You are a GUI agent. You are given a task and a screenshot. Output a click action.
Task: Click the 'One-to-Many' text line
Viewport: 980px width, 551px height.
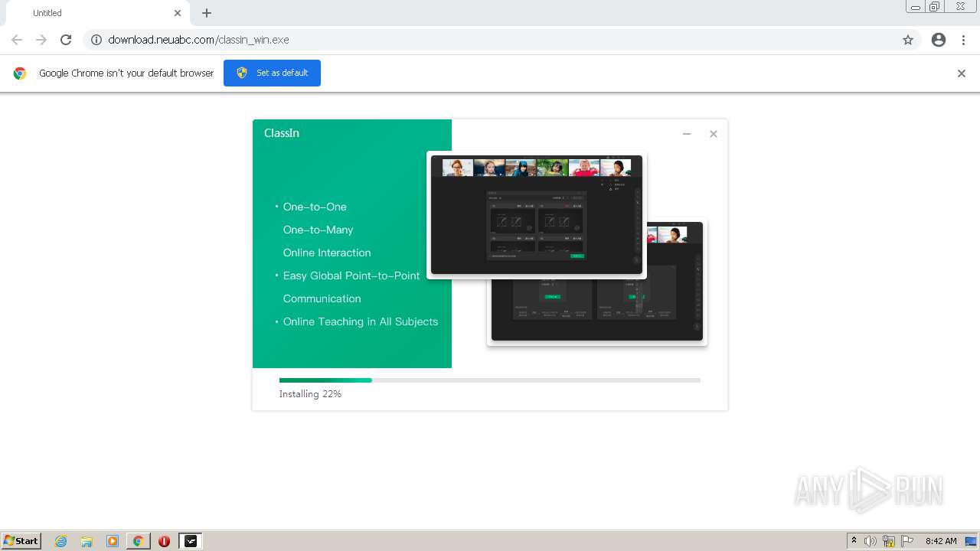pyautogui.click(x=318, y=230)
